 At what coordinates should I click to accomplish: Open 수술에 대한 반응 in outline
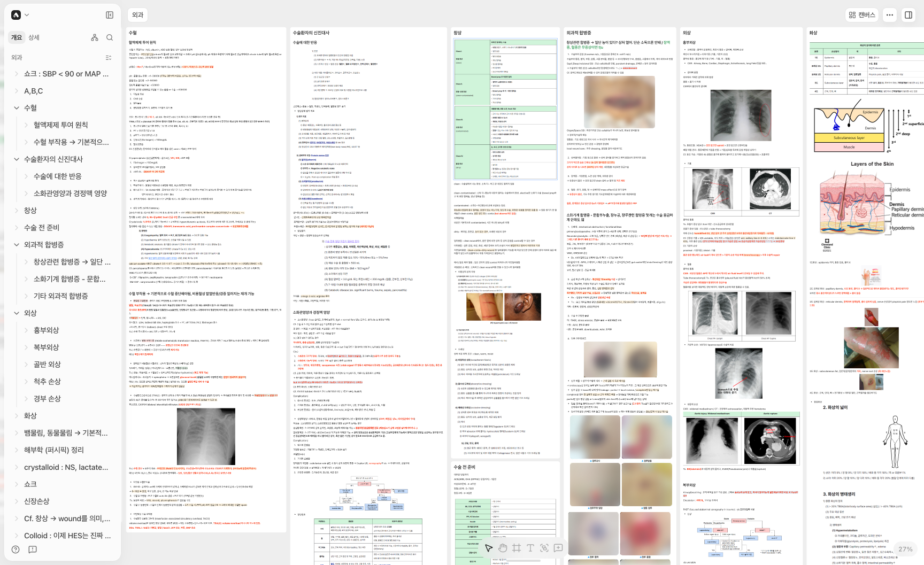tap(57, 176)
